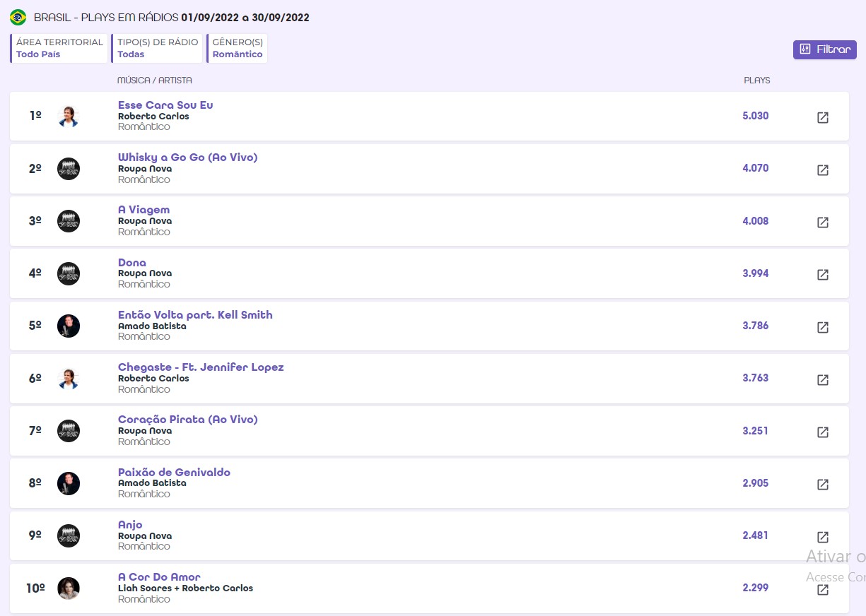This screenshot has height=616, width=866.
Task: Click Roupa Nova avatar beside Dona
Action: [x=69, y=273]
